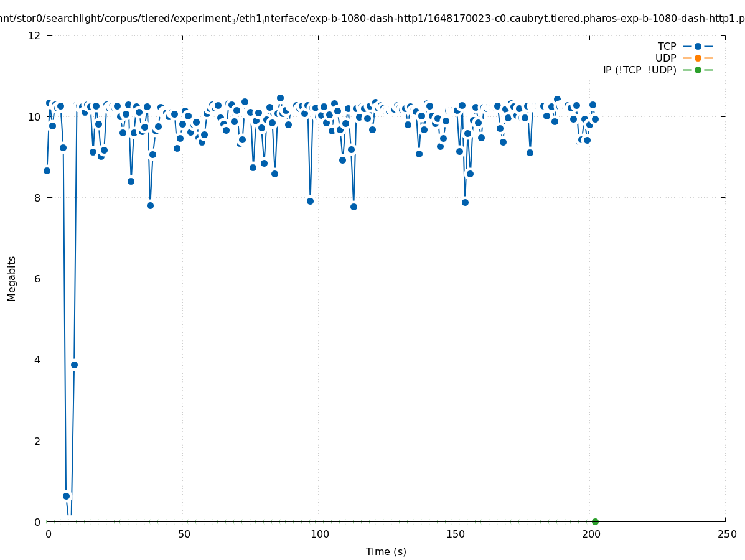Select the IP (!TCP !UDP) legend label
This screenshot has width=745, height=560.
639,70
